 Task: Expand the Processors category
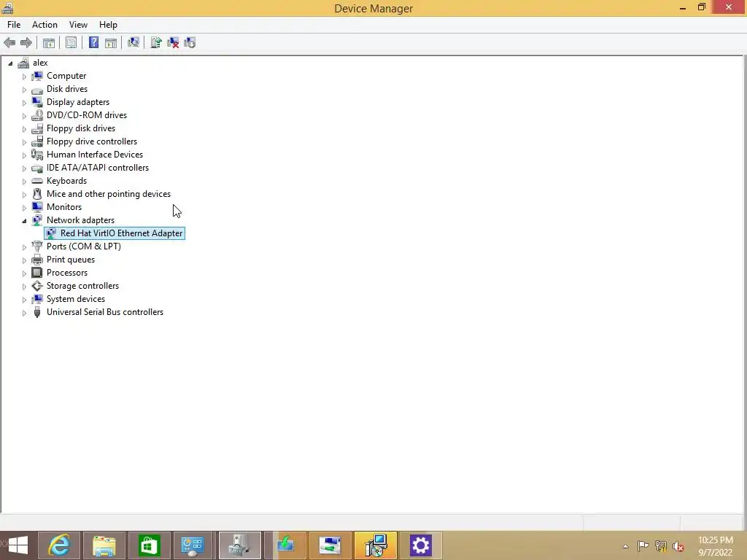[24, 273]
